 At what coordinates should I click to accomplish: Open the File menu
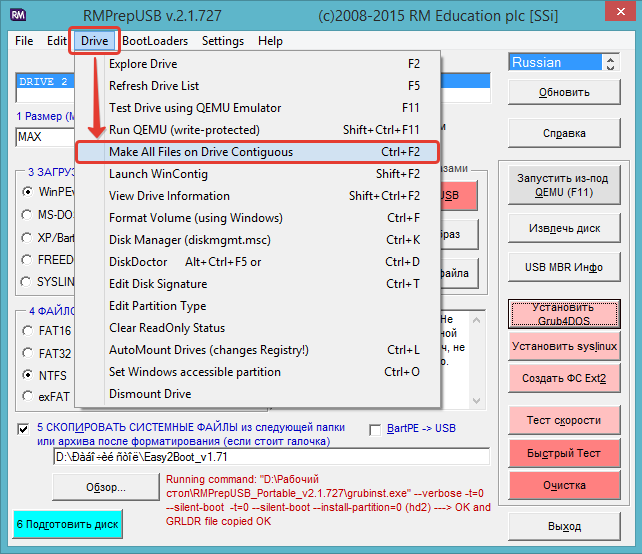[24, 41]
